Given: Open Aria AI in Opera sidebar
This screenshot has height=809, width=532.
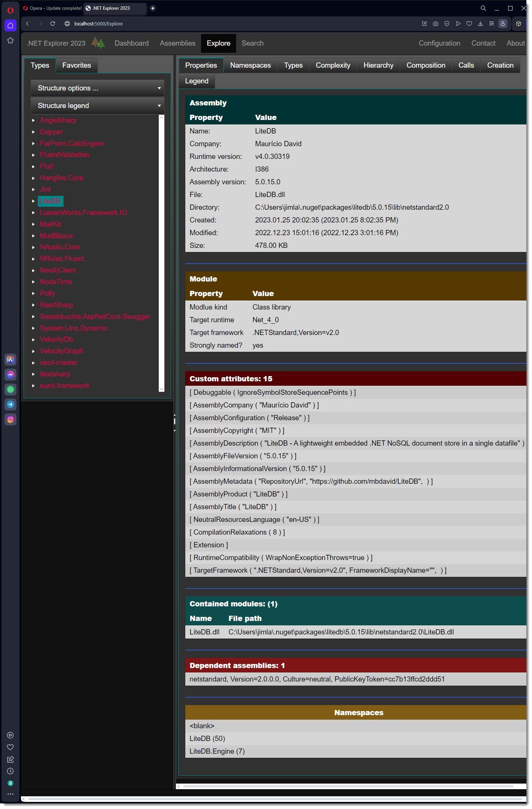Looking at the screenshot, I should tap(10, 360).
